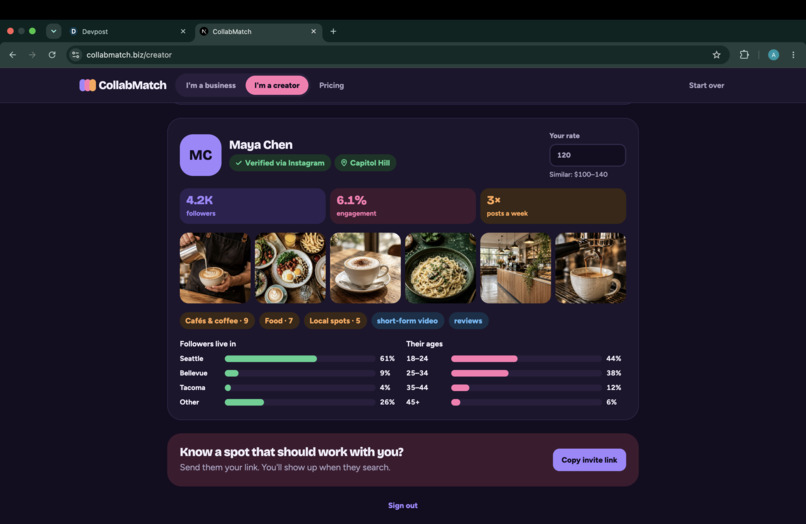Click the Tacoma label
The width and height of the screenshot is (806, 524).
pos(192,388)
